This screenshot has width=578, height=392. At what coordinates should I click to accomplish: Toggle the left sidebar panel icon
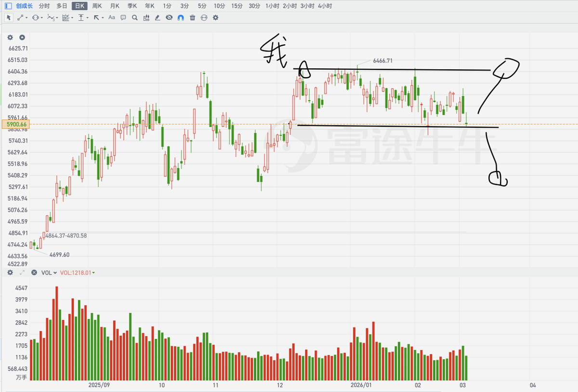(8, 6)
